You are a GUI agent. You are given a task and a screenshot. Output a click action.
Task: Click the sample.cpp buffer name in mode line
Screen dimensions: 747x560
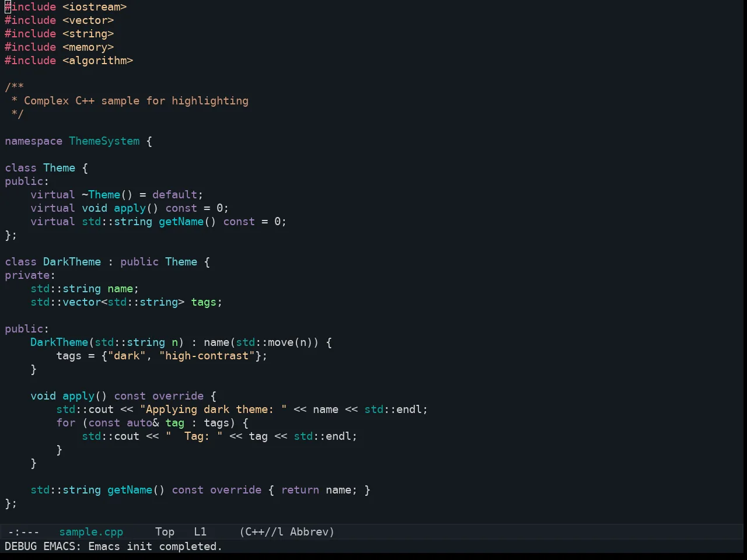(91, 532)
